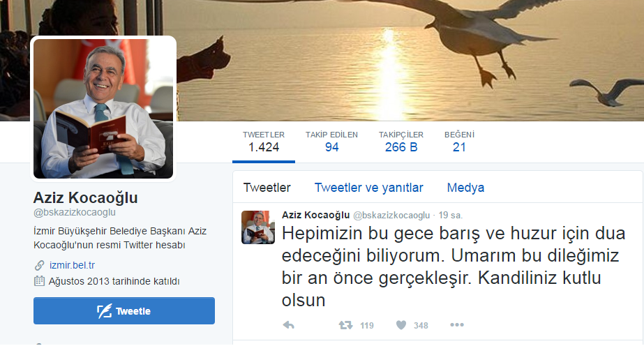Click the link chain icon beside izmir.bel.tr
The height and width of the screenshot is (346, 644).
[40, 266]
